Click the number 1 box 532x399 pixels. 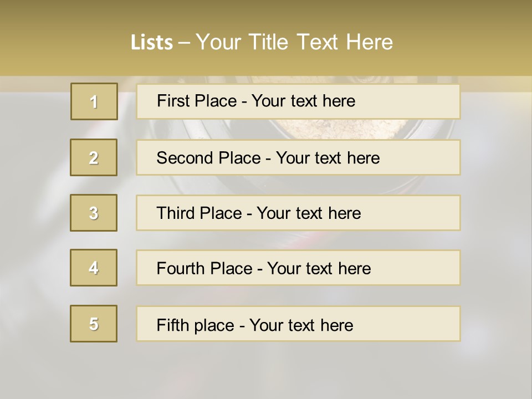pos(94,101)
